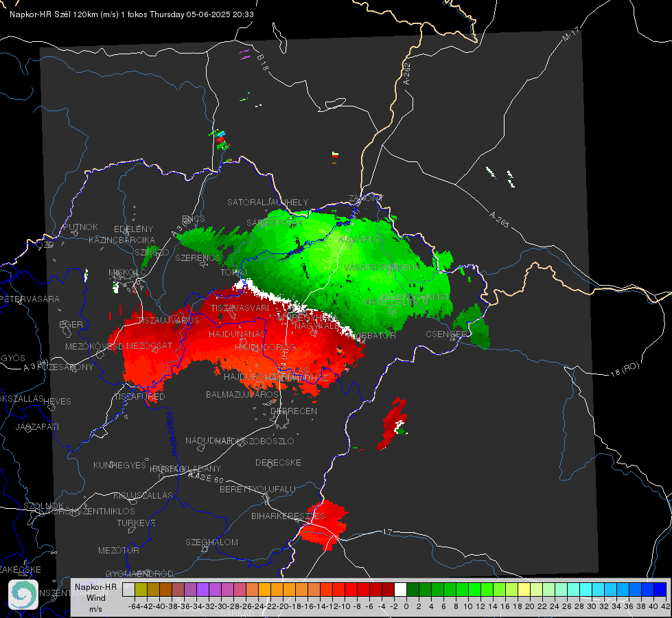
Task: Click the EGER city label
Action: pos(71,324)
